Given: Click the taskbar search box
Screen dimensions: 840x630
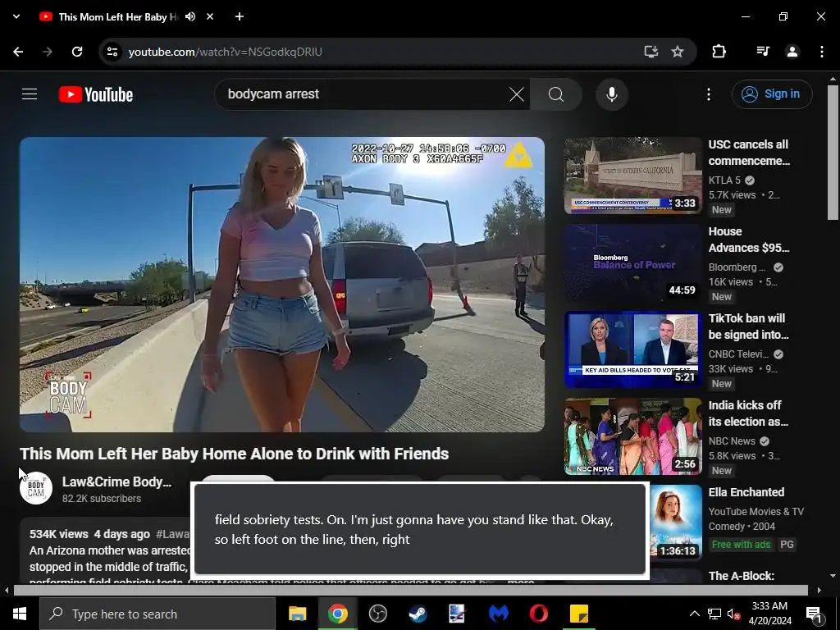Looking at the screenshot, I should pyautogui.click(x=157, y=614).
